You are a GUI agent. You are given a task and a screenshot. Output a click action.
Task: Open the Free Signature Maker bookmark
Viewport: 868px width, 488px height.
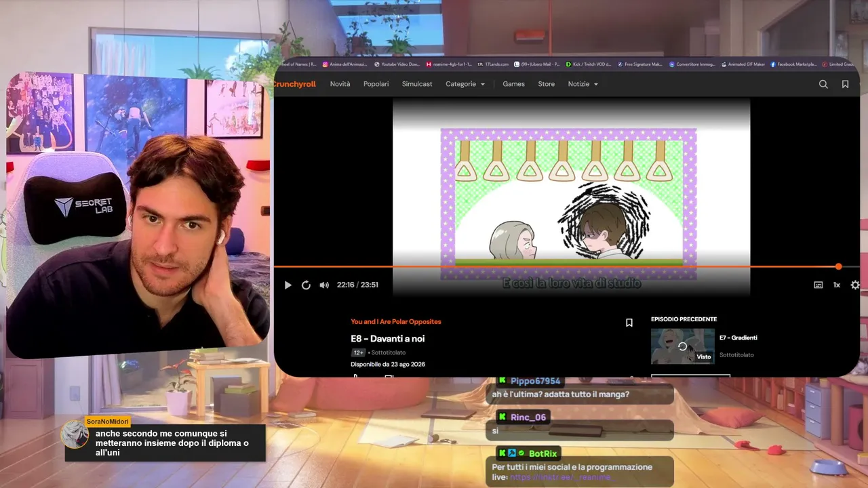click(x=639, y=64)
